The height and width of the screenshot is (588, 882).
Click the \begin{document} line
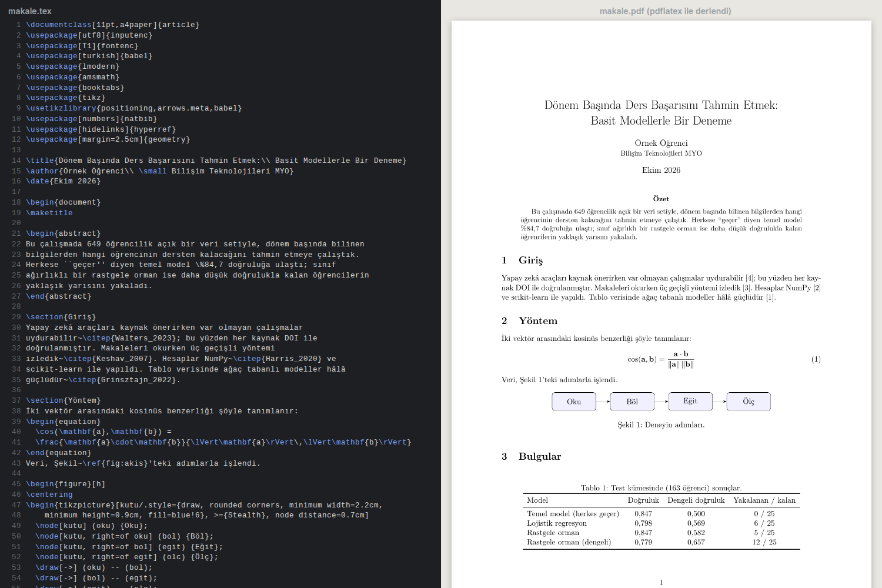(x=64, y=202)
